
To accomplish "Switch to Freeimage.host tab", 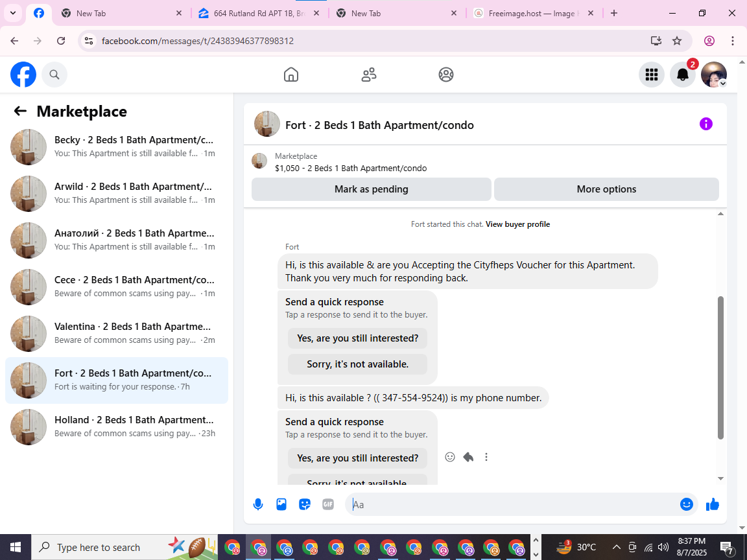I will [532, 14].
